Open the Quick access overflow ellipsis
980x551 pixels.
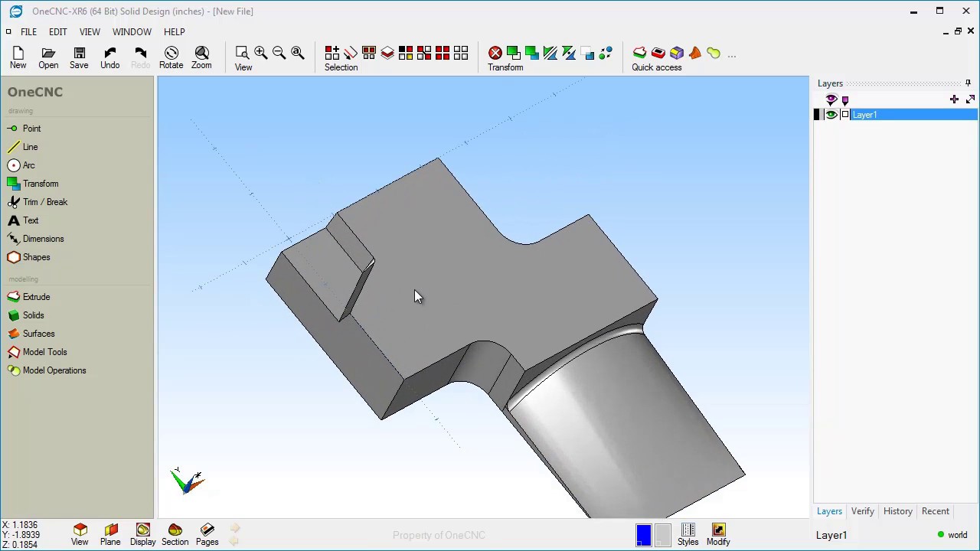pos(732,54)
